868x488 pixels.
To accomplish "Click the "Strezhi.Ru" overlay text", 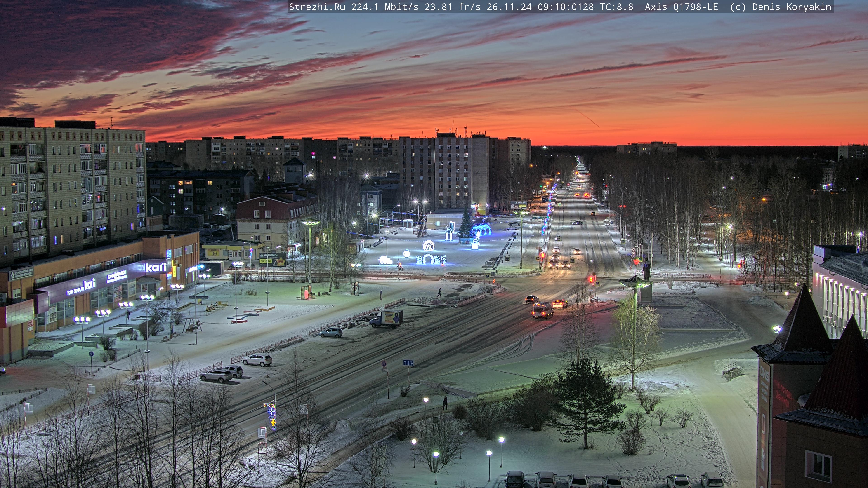I will (x=317, y=7).
